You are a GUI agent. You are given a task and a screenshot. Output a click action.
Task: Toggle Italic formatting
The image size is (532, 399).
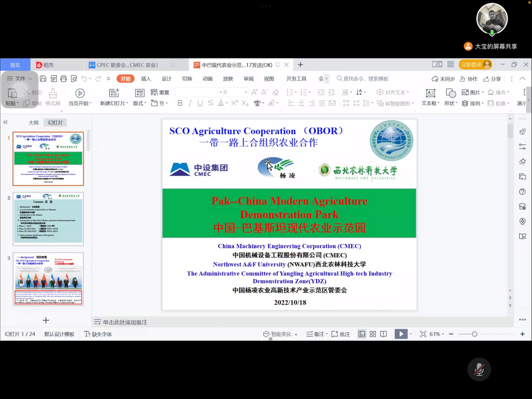pos(190,103)
